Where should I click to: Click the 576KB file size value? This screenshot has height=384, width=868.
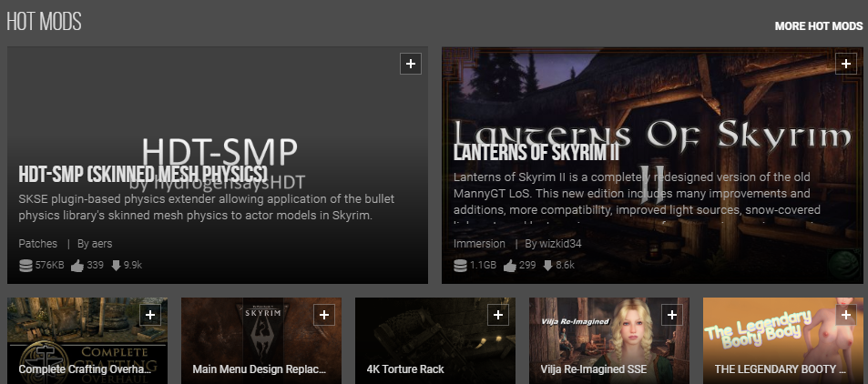coord(50,266)
